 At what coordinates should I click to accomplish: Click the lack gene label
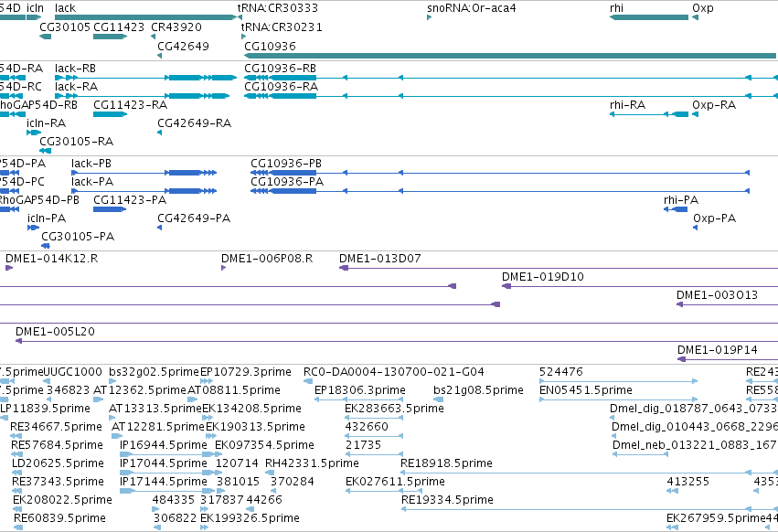(x=65, y=8)
